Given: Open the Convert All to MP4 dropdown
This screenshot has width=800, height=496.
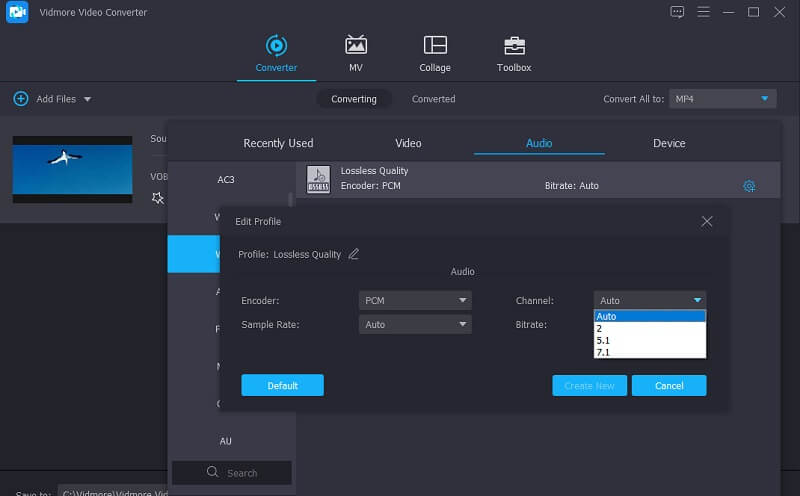Looking at the screenshot, I should pyautogui.click(x=723, y=99).
